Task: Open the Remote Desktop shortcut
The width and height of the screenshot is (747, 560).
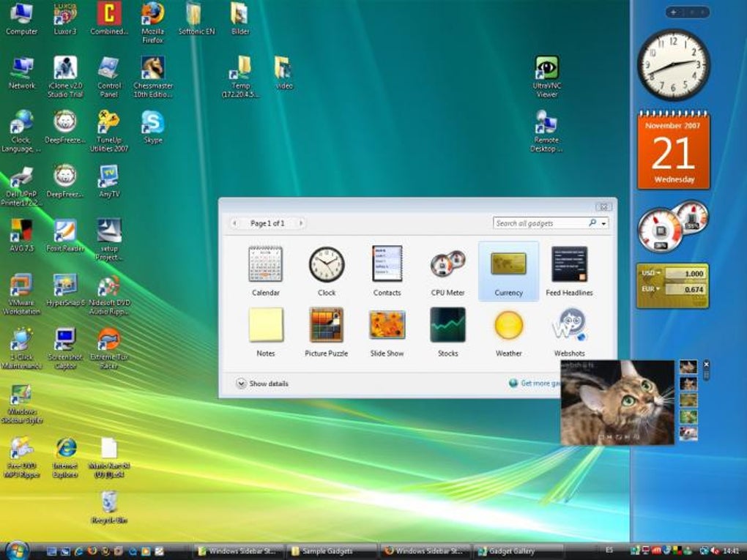Action: click(x=546, y=131)
